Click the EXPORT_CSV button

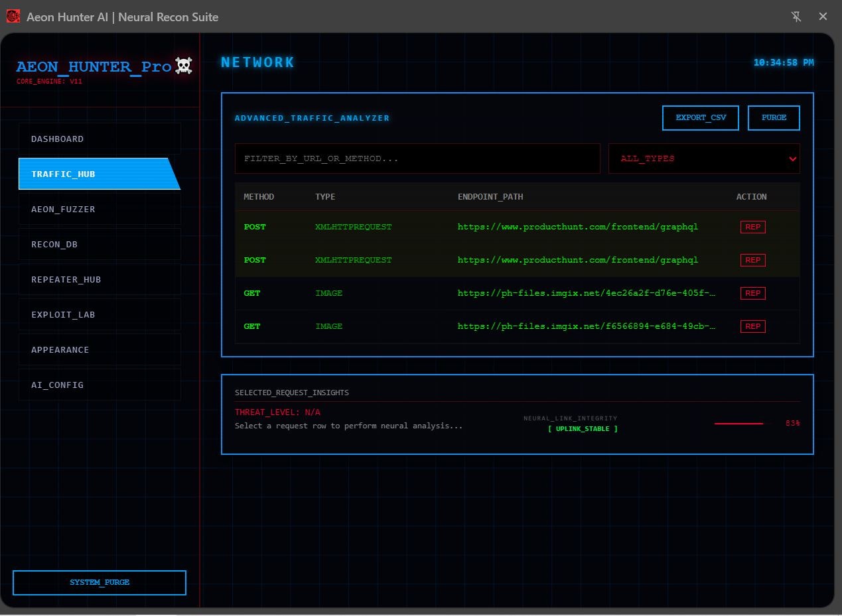coord(701,117)
